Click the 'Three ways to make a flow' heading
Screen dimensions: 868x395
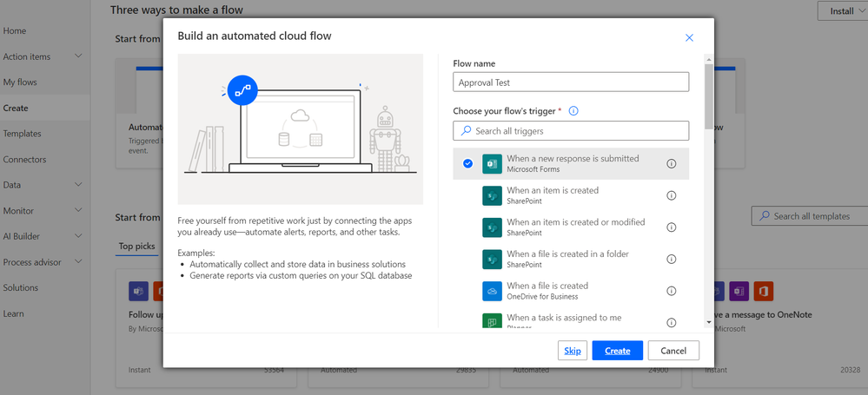[x=176, y=10]
